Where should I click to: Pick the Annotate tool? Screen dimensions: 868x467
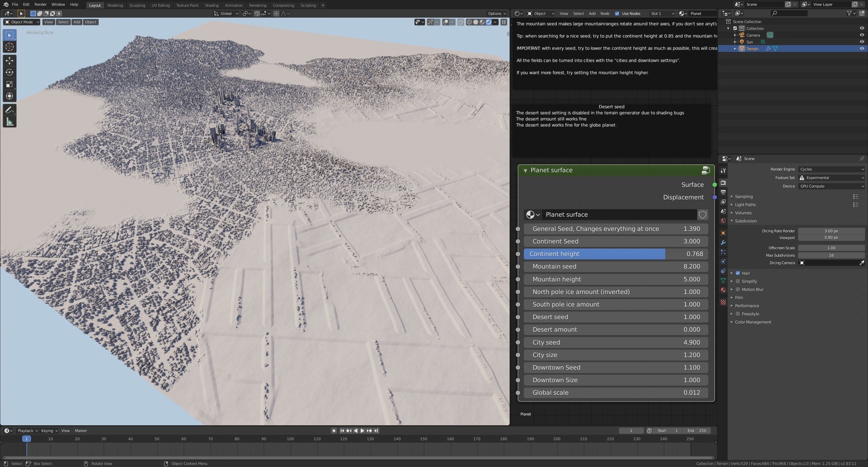point(9,110)
